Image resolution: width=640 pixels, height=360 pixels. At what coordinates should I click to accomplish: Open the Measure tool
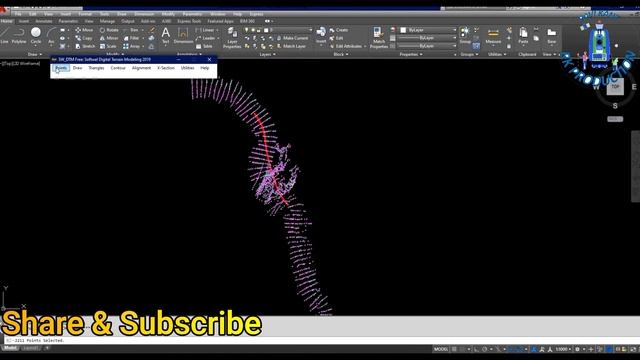point(493,36)
